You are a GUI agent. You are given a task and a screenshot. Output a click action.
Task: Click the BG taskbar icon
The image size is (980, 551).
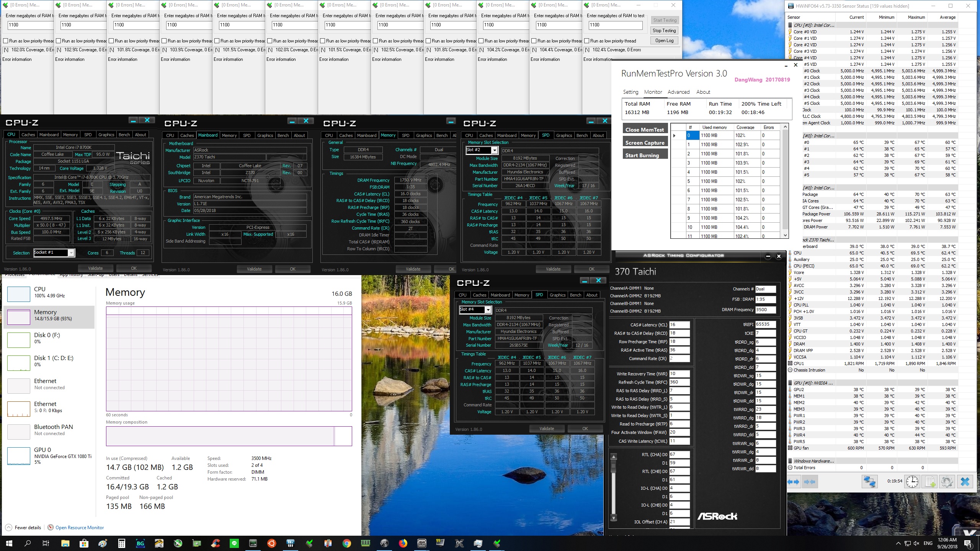(140, 543)
